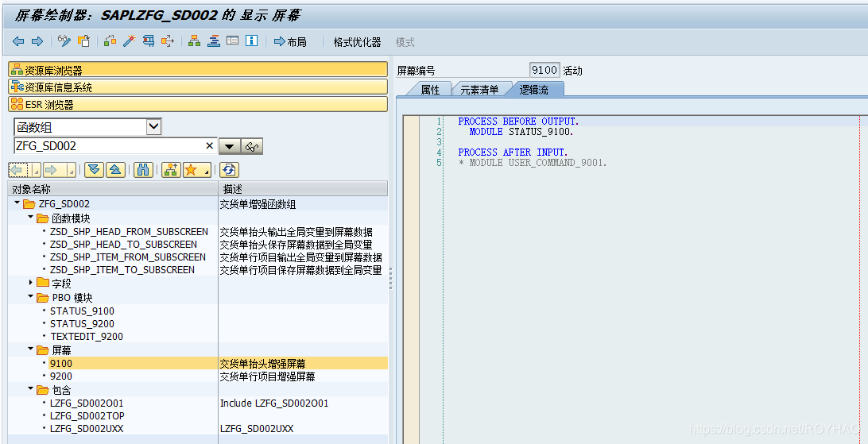Select ZSD_SHP_HEAD_FROM_SUBSCREEN function module
This screenshot has height=444, width=868.
(129, 232)
